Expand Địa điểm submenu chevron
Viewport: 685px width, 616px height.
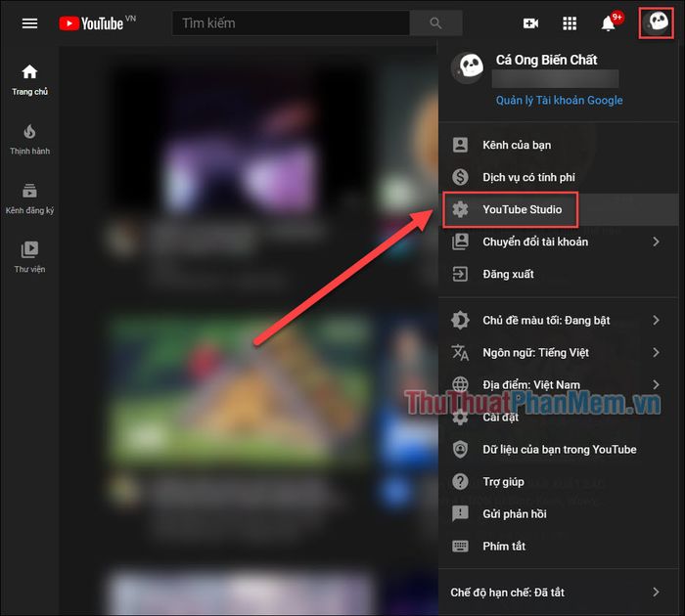[656, 384]
